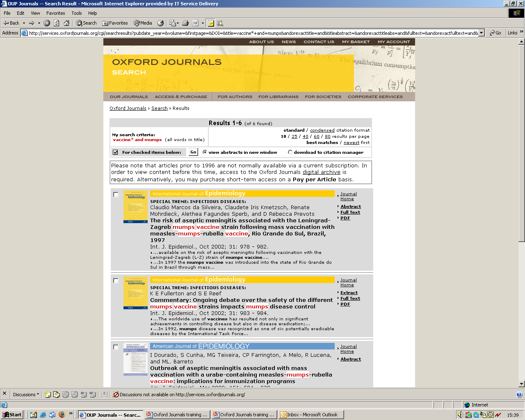Check the Fullerton and Reef commentary checkbox

click(116, 281)
